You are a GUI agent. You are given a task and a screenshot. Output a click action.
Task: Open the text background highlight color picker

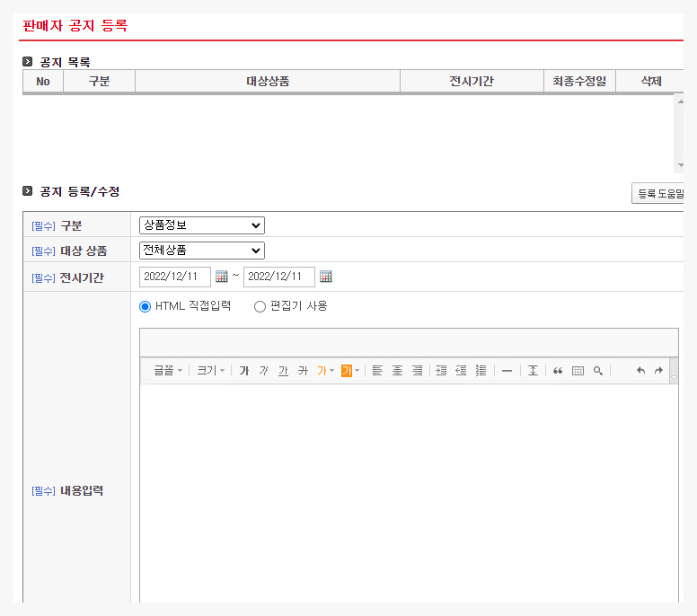click(x=350, y=371)
